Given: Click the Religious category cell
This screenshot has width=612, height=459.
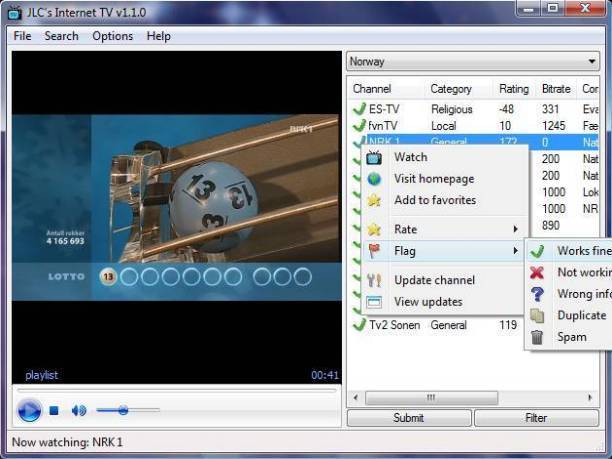Looking at the screenshot, I should pyautogui.click(x=452, y=109).
